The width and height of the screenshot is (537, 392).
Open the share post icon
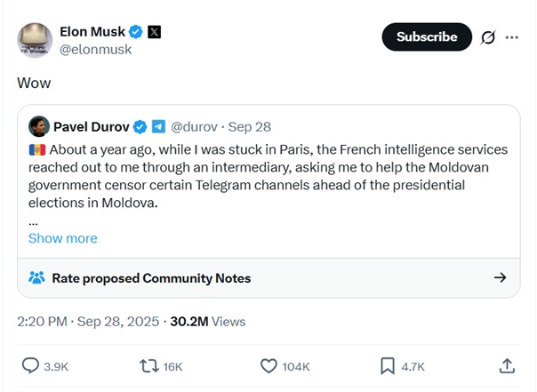(x=507, y=365)
